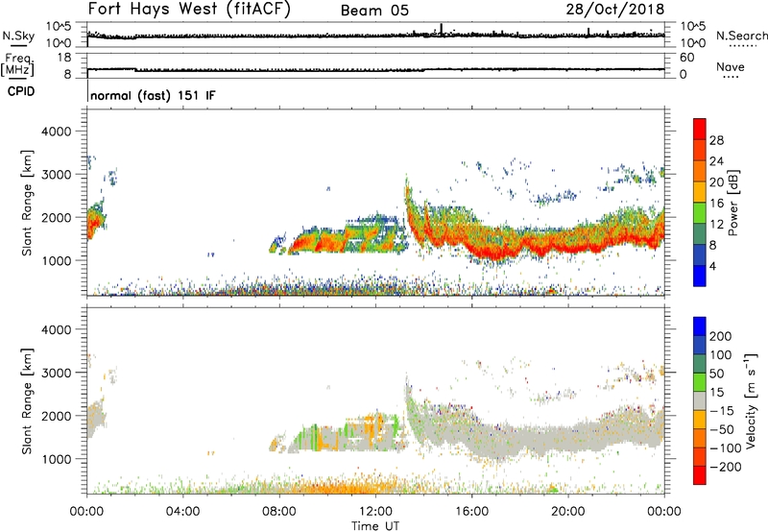The width and height of the screenshot is (768, 532).
Task: Click the 'Freq. [MHz]' label
Action: pyautogui.click(x=17, y=64)
